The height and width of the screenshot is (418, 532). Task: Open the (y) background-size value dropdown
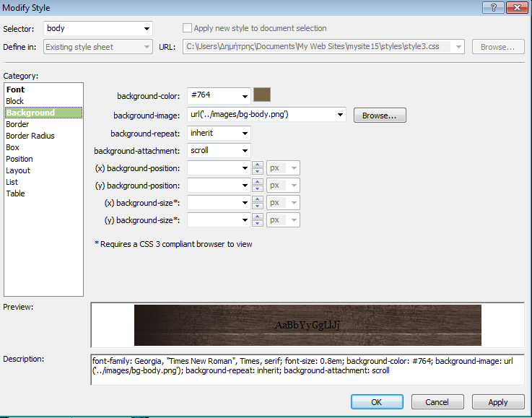coord(245,220)
